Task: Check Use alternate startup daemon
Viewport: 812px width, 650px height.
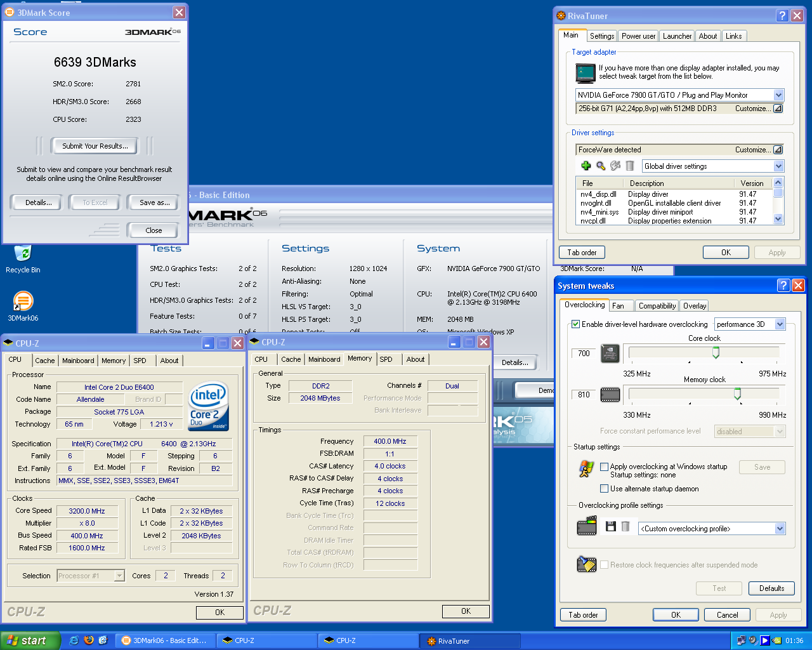Action: [x=605, y=489]
